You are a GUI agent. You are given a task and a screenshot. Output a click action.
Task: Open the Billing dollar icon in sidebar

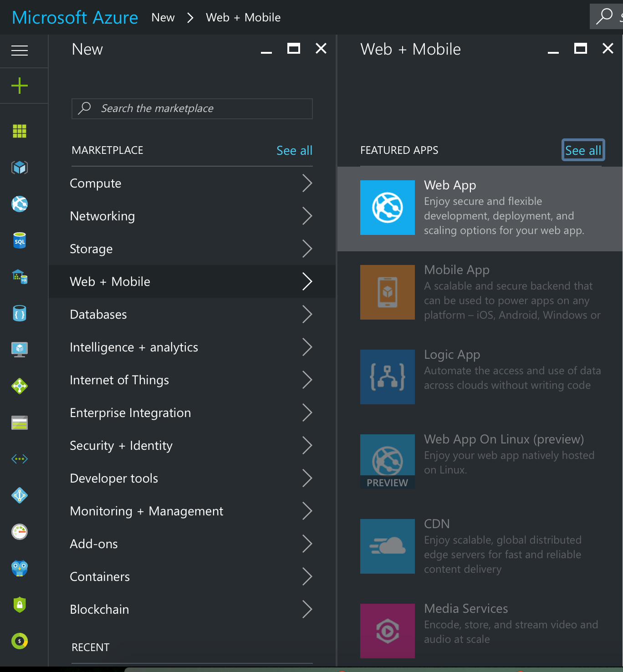click(x=19, y=641)
